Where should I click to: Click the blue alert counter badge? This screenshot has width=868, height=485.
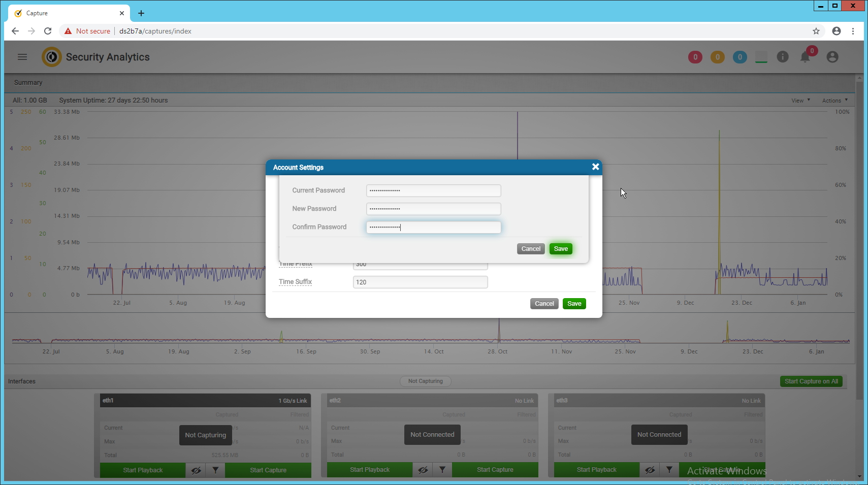(x=740, y=57)
